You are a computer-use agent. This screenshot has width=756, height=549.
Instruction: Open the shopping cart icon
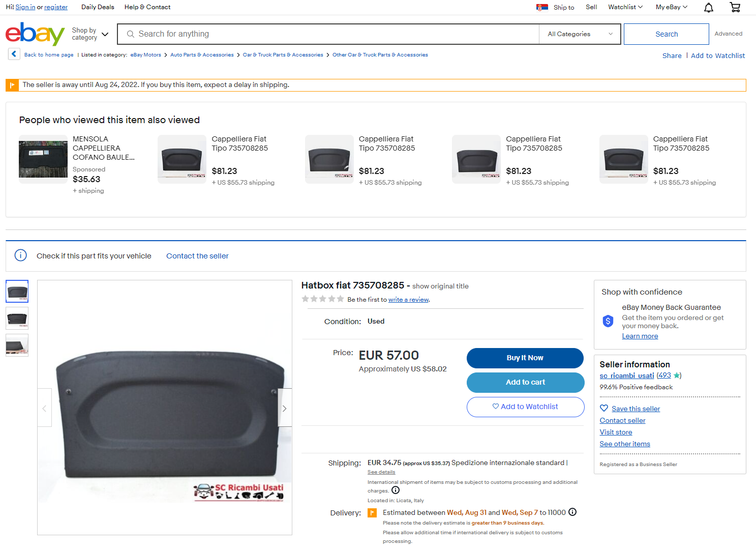tap(735, 7)
